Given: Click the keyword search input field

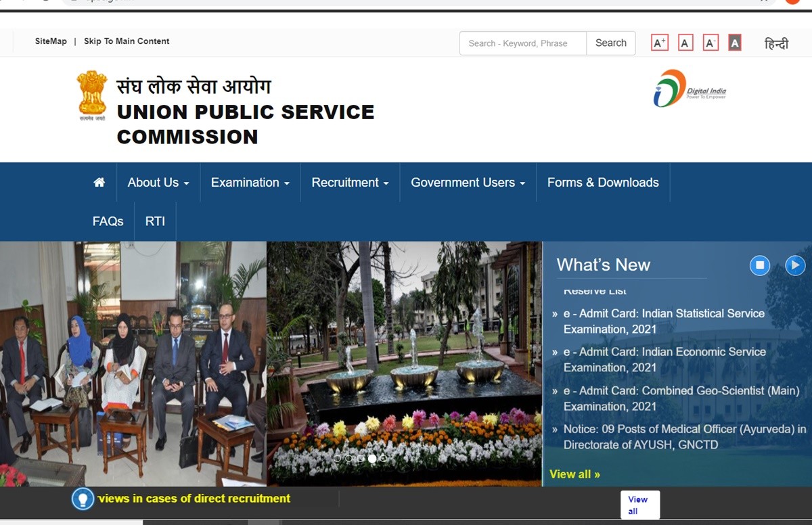Looking at the screenshot, I should pos(523,43).
